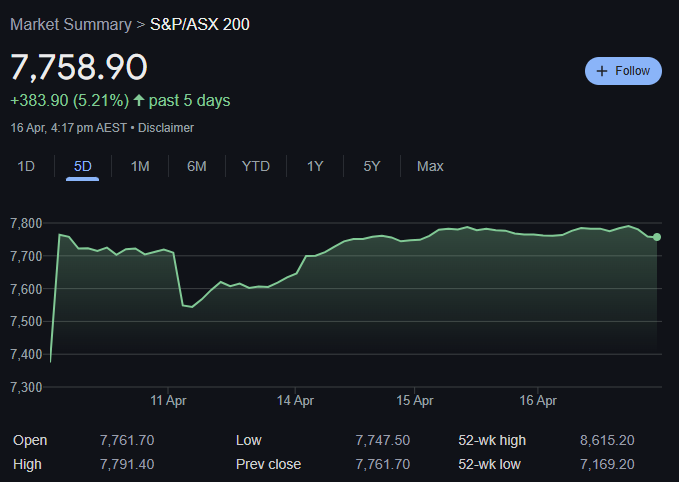Image resolution: width=679 pixels, height=482 pixels.
Task: Click the +383.90 (5.21%) change text
Action: 70,100
